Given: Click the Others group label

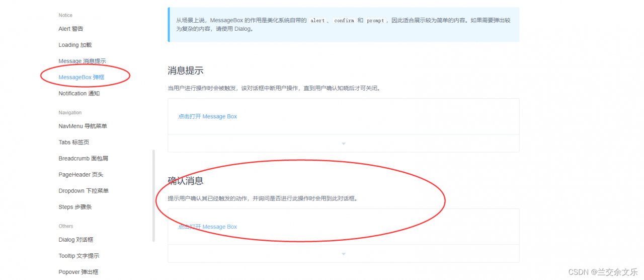Looking at the screenshot, I should click(x=66, y=226).
